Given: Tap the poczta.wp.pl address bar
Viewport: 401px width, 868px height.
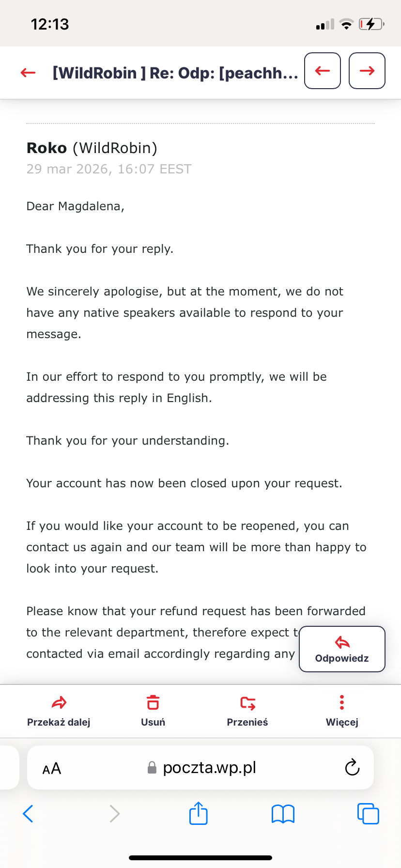Looking at the screenshot, I should click(208, 767).
